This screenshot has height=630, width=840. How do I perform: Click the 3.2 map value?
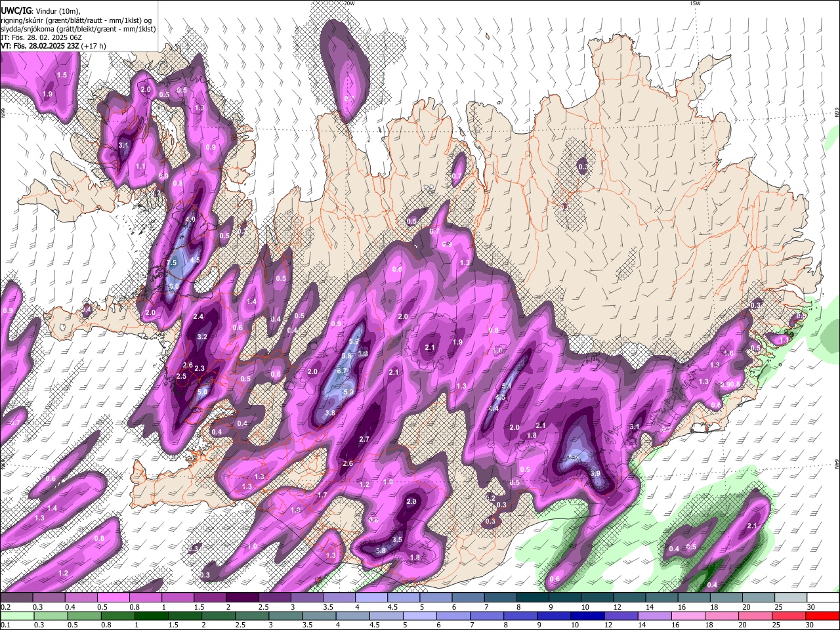pos(202,337)
